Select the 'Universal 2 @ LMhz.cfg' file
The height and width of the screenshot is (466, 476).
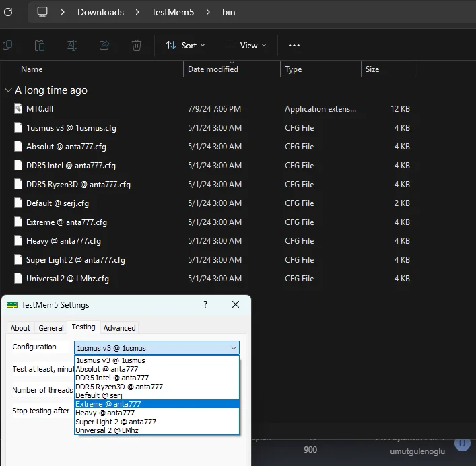coord(67,279)
